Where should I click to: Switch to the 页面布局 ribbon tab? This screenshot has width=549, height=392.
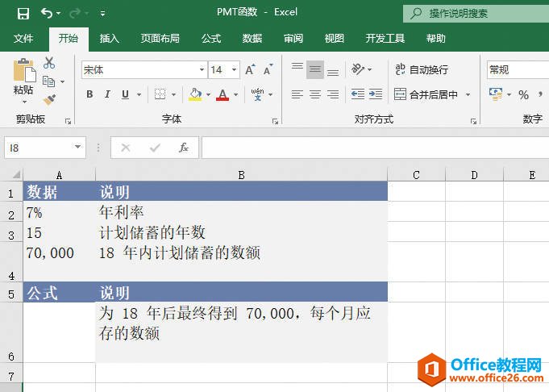click(160, 38)
